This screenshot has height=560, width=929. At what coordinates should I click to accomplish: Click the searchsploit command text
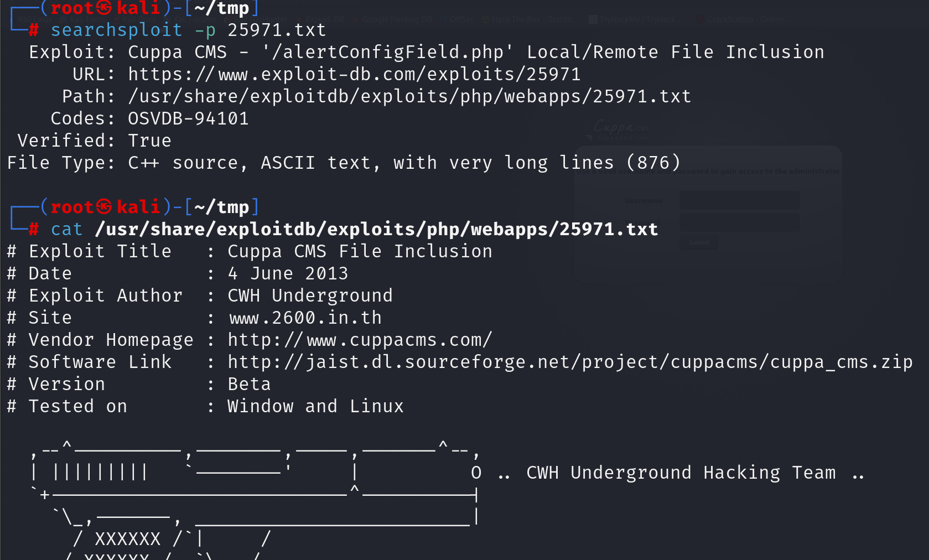tap(116, 30)
